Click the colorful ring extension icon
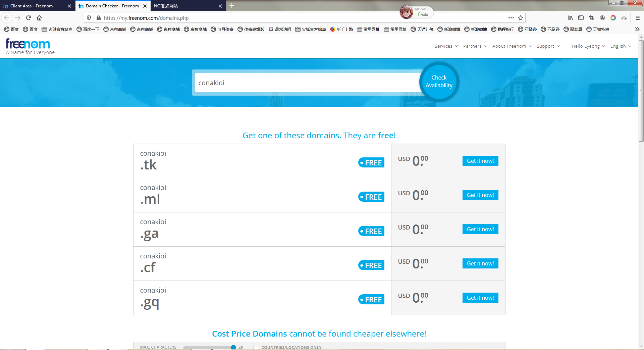Viewport: 644px width, 350px height. point(613,18)
